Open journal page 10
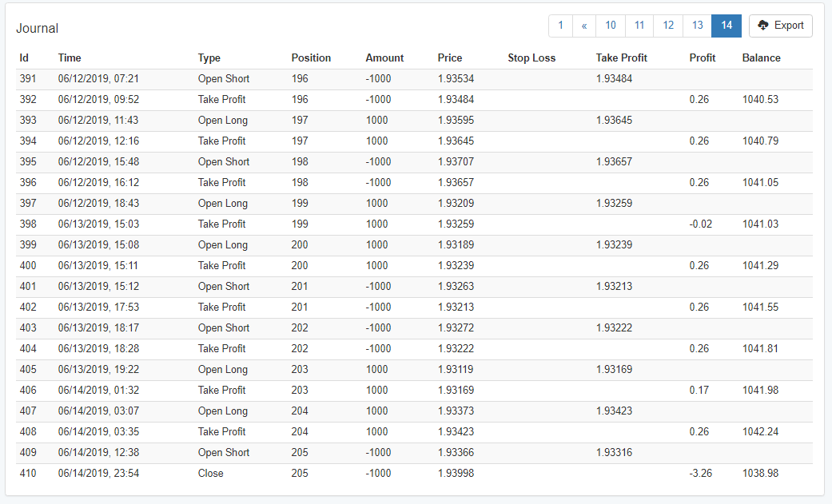Viewport: 832px width, 504px height. pos(611,26)
